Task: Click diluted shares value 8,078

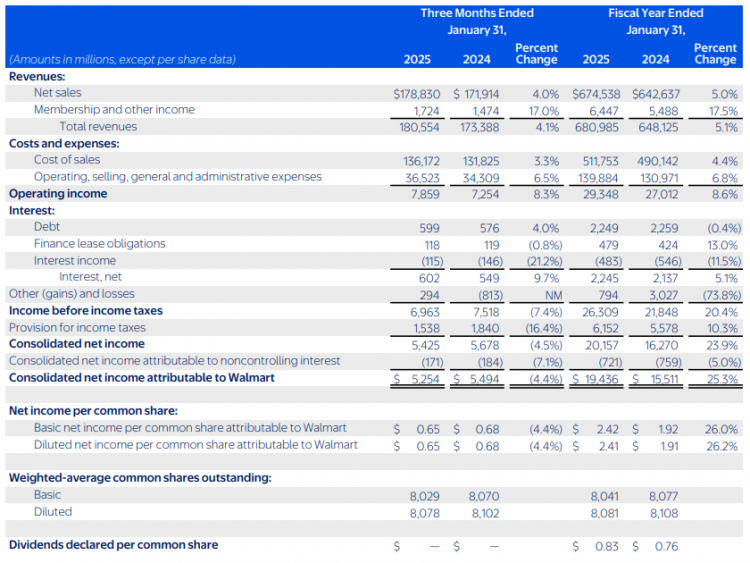Action: [x=425, y=513]
